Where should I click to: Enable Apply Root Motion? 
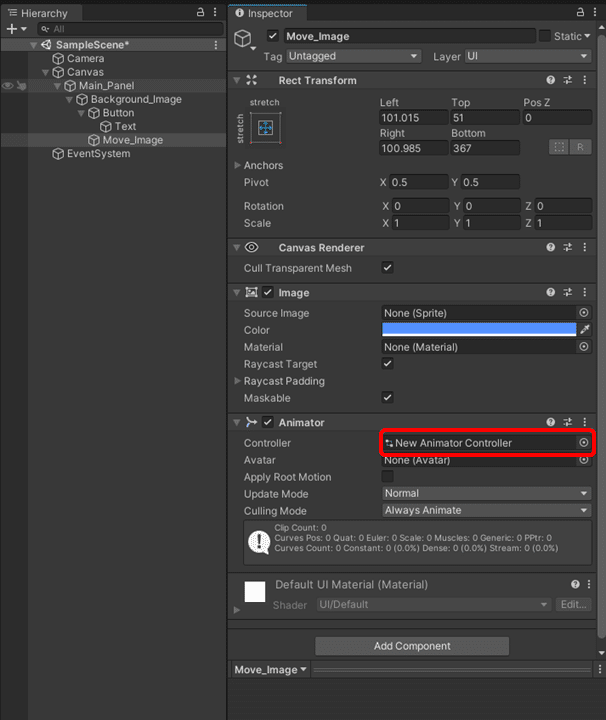point(387,477)
